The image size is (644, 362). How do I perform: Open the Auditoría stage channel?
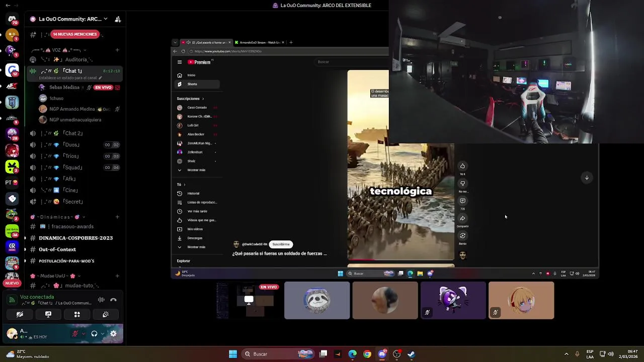tap(75, 59)
